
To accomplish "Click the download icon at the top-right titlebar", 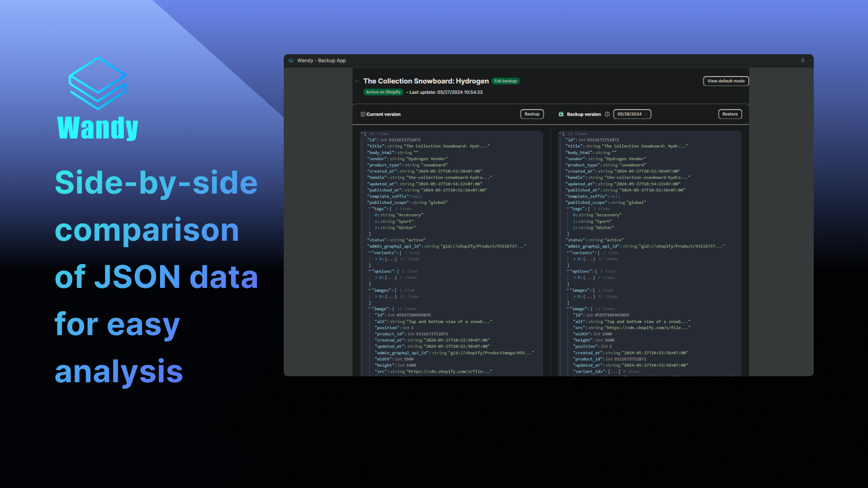I will (802, 60).
